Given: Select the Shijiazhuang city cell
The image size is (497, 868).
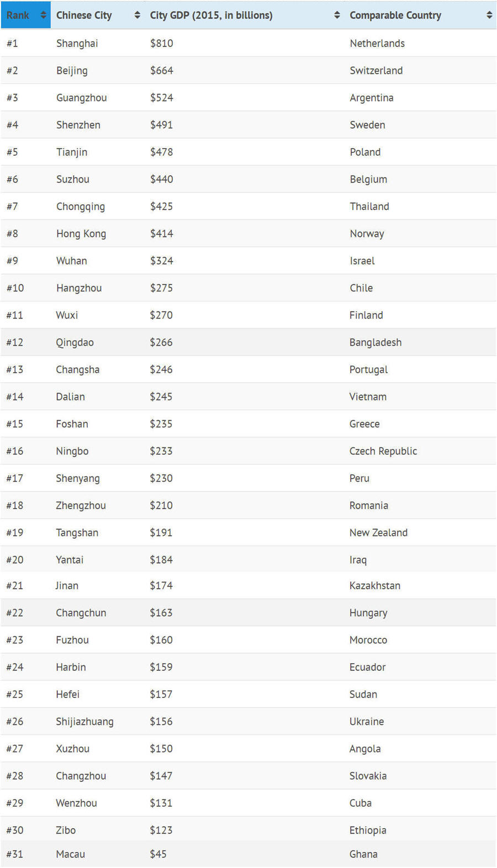Looking at the screenshot, I should 84,722.
